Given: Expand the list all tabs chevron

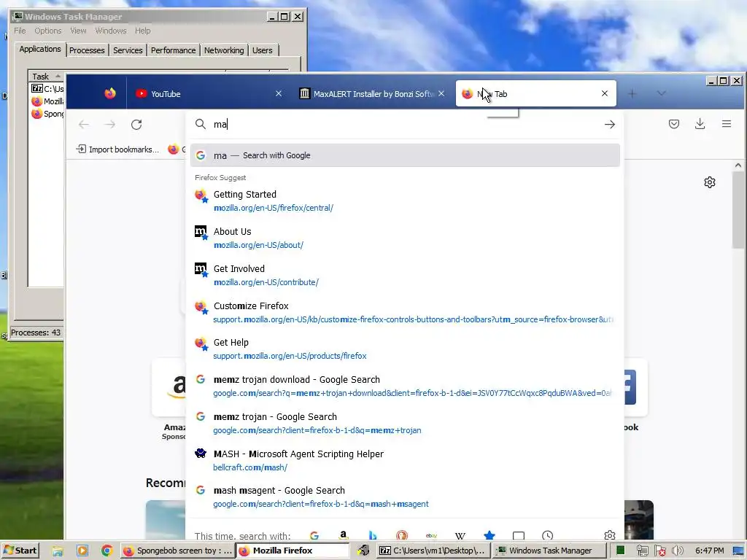Looking at the screenshot, I should (x=661, y=93).
